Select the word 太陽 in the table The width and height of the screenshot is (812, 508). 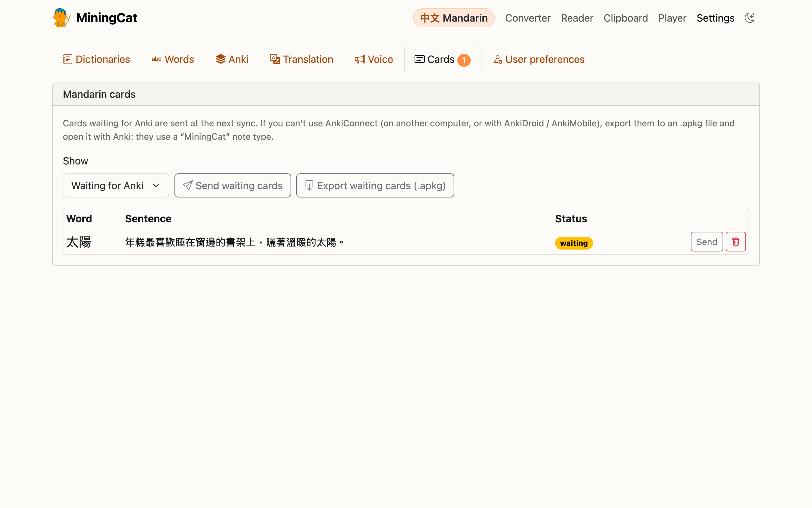pyautogui.click(x=79, y=242)
